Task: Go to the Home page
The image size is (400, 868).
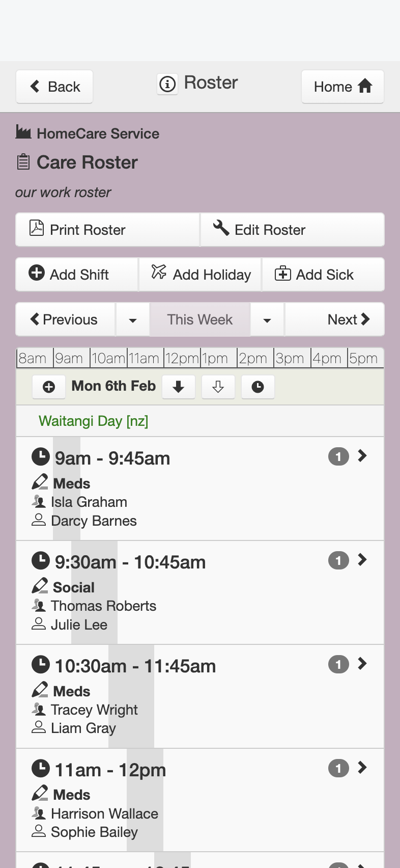Action: point(342,87)
